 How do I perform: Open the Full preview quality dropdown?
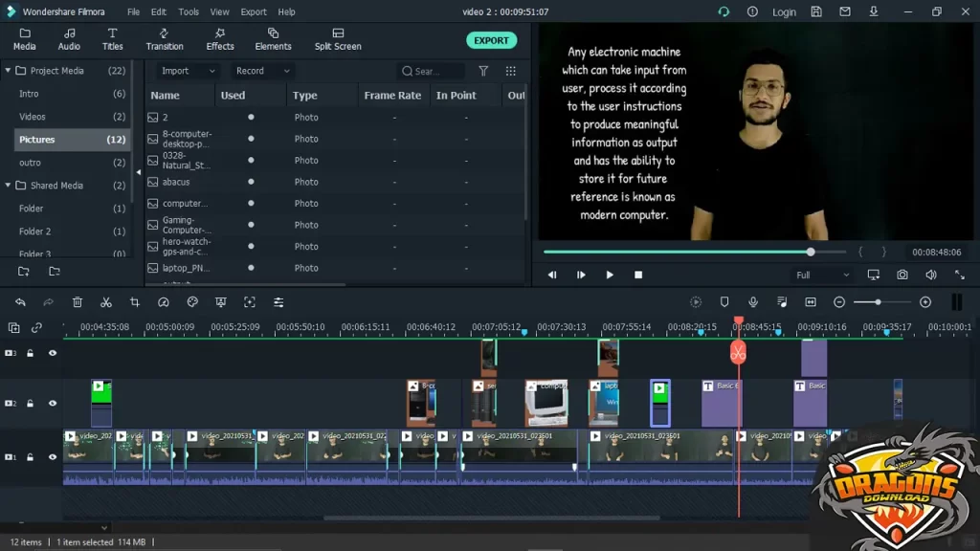[822, 275]
